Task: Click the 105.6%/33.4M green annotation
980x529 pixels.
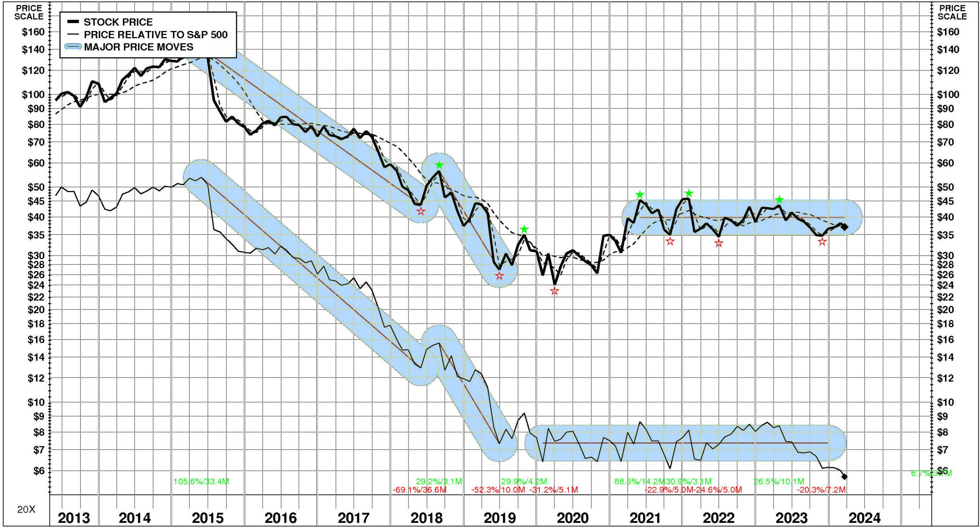Action: (x=201, y=482)
